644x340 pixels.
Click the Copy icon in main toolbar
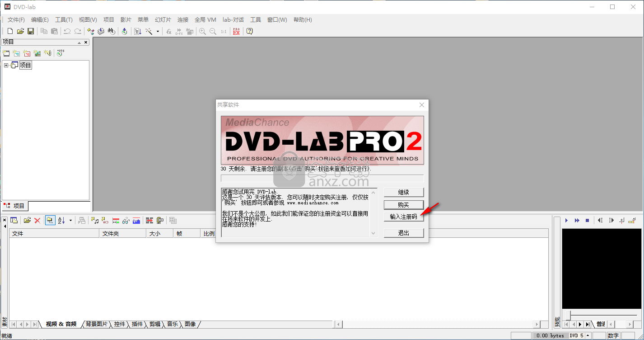pyautogui.click(x=44, y=31)
